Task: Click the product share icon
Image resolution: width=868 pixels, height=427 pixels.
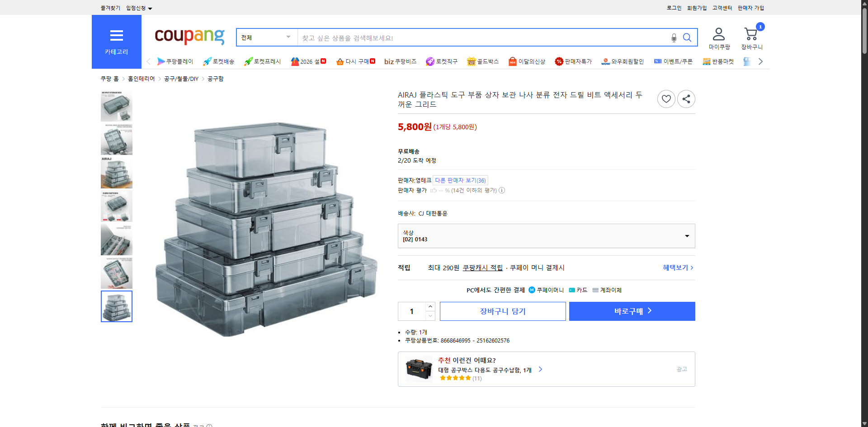Action: point(686,99)
